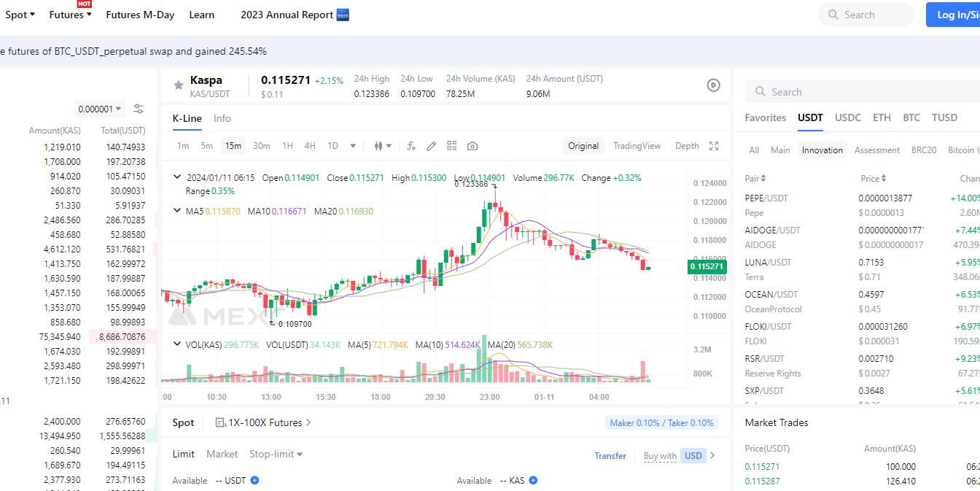
Task: Click the futures icon beside 1X-100X Futures
Action: point(220,422)
